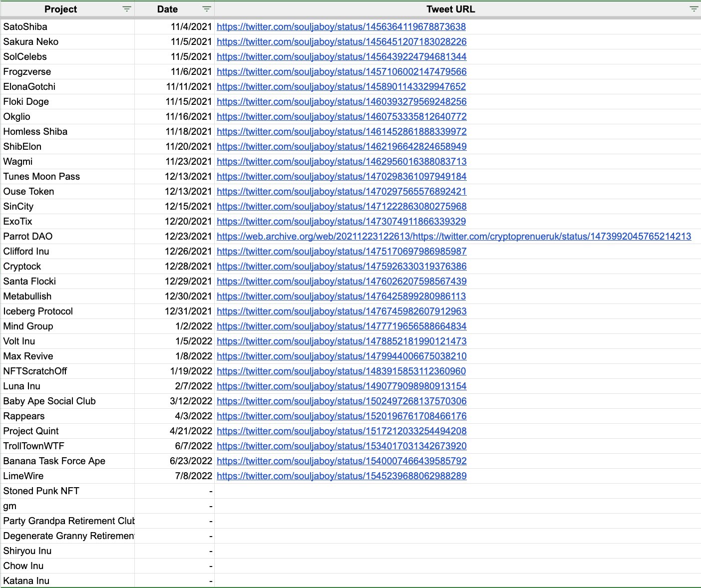This screenshot has width=701, height=588.
Task: Open the Parrot DAO web archive link
Action: click(454, 237)
